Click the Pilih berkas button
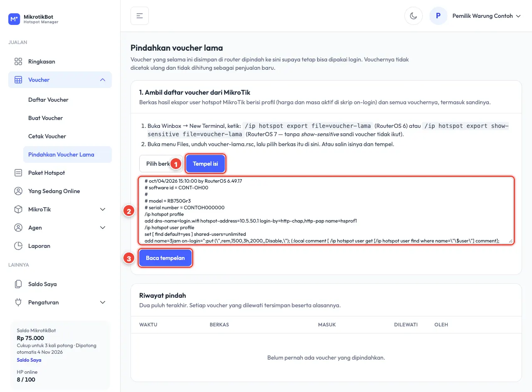This screenshot has height=392, width=532. (x=160, y=164)
